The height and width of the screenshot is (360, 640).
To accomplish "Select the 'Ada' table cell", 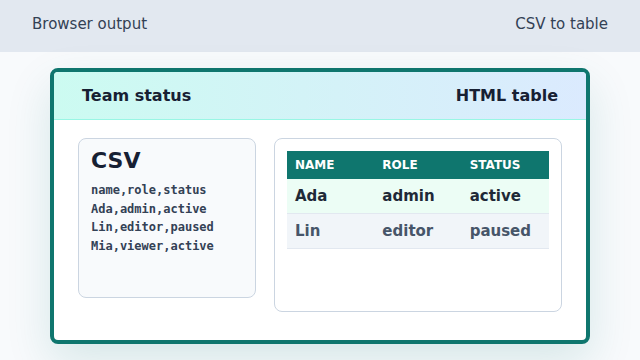I will [331, 196].
